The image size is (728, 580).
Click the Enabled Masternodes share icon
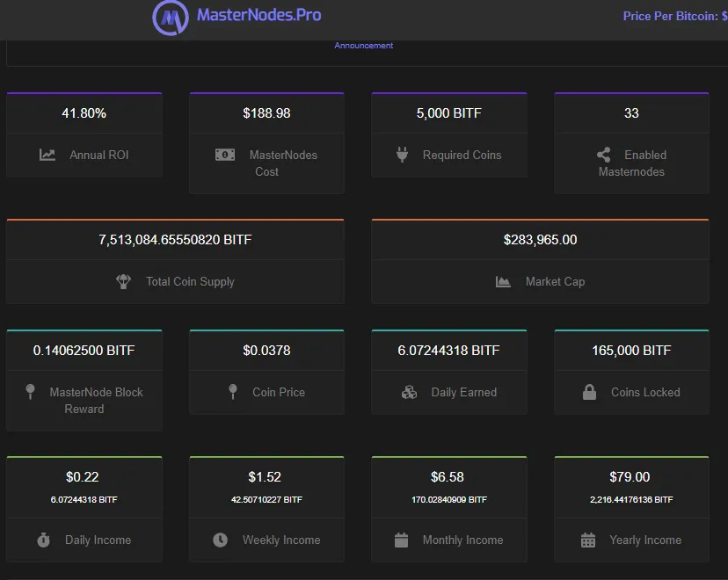tap(603, 155)
